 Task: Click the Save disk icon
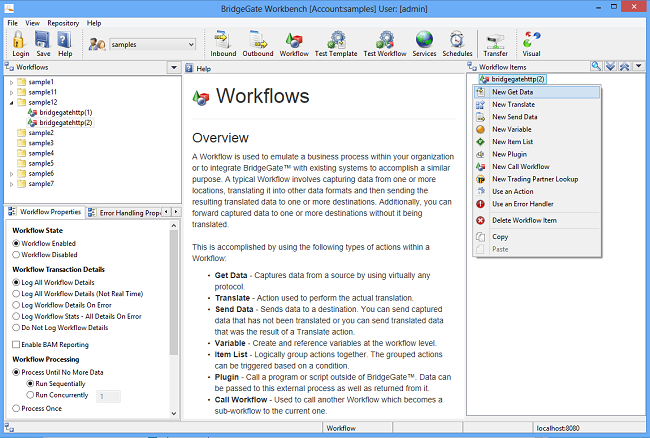click(x=42, y=42)
